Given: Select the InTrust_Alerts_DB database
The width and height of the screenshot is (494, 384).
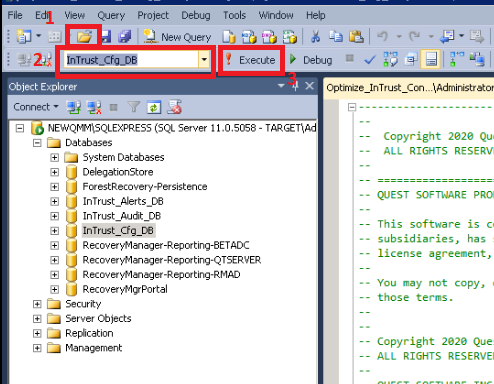Looking at the screenshot, I should pyautogui.click(x=123, y=201).
